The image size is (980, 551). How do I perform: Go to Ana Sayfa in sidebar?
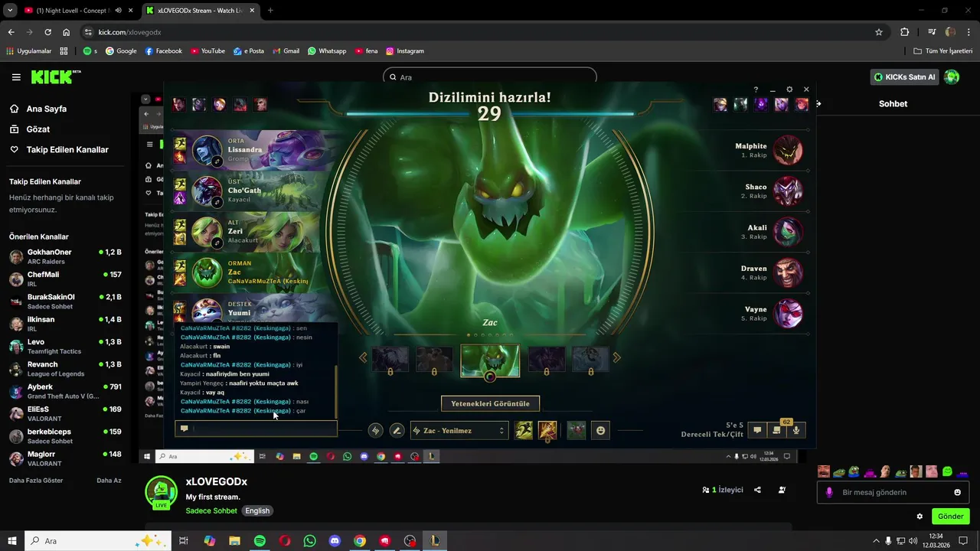point(46,109)
